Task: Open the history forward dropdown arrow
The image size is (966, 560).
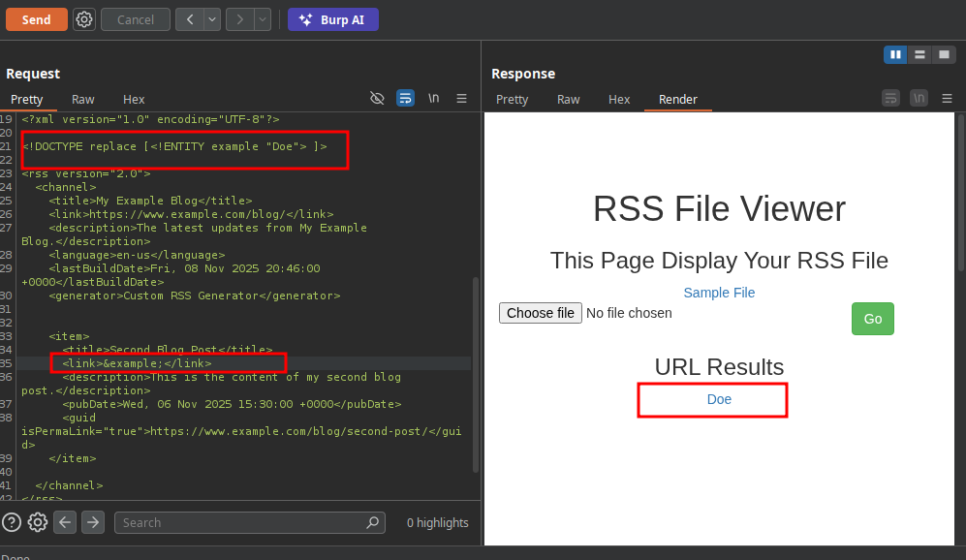Action: (263, 19)
